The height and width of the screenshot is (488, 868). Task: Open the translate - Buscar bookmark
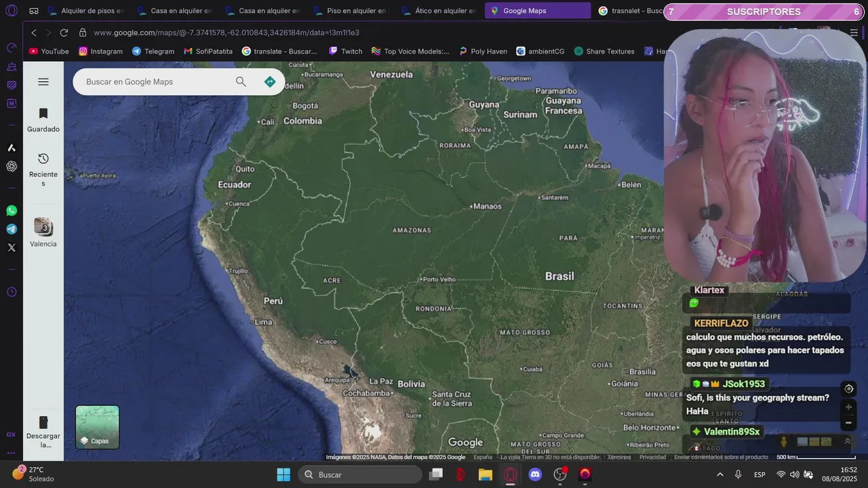(279, 52)
